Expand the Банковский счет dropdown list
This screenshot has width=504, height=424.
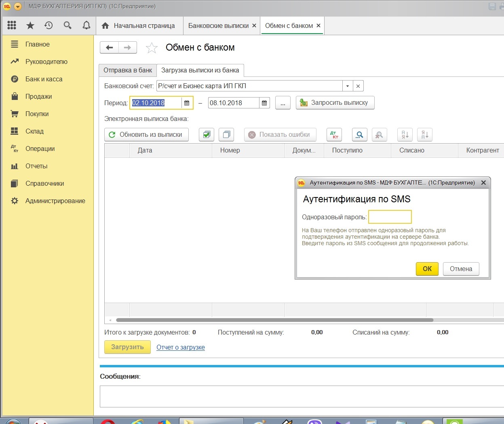[x=347, y=86]
